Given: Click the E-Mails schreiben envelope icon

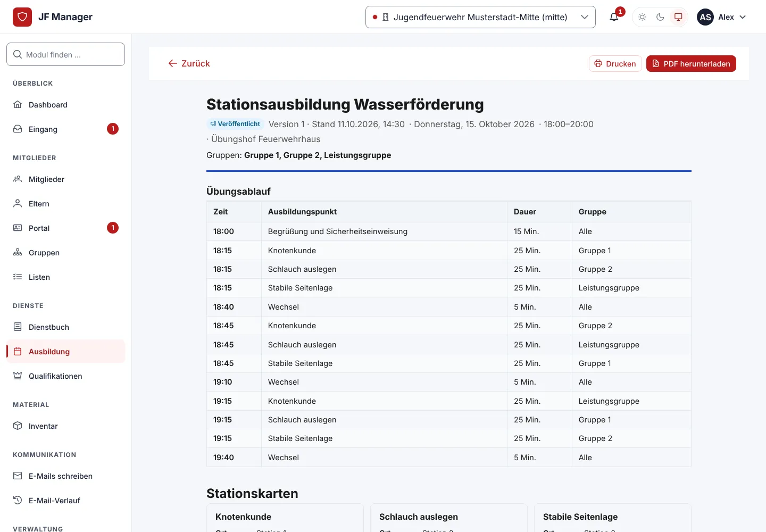Looking at the screenshot, I should pos(18,476).
